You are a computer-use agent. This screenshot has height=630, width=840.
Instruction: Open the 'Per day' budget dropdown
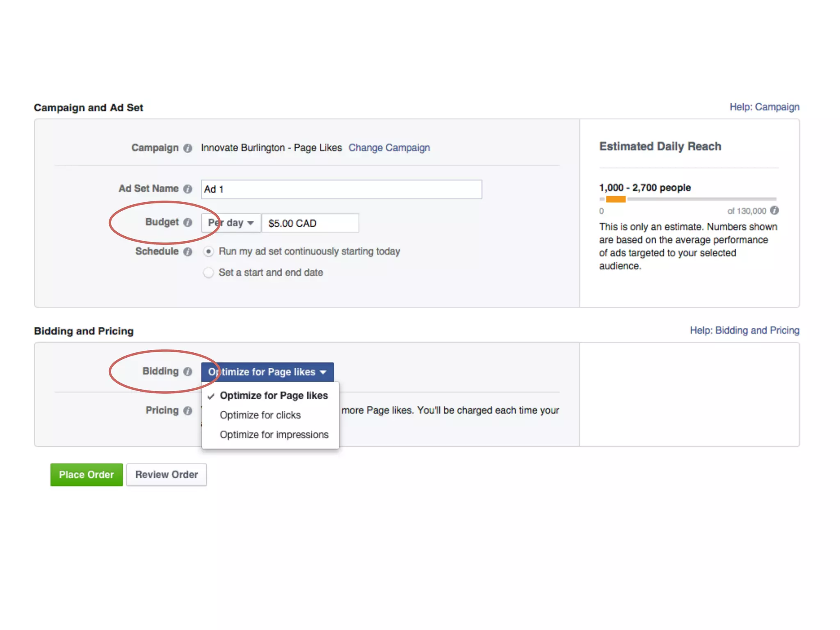[231, 223]
